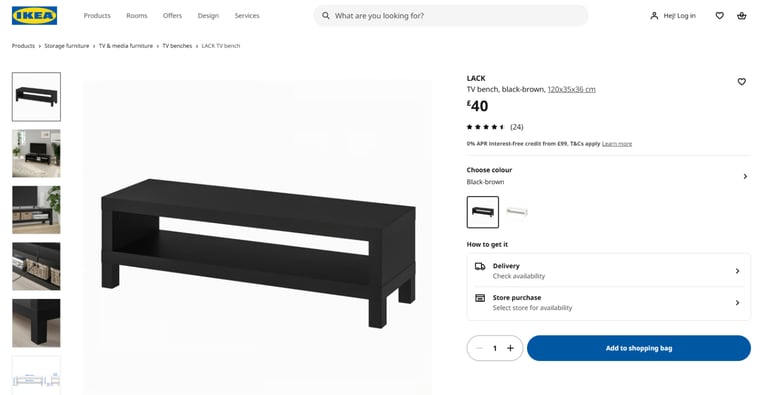Click the search magnifier icon

pos(326,16)
